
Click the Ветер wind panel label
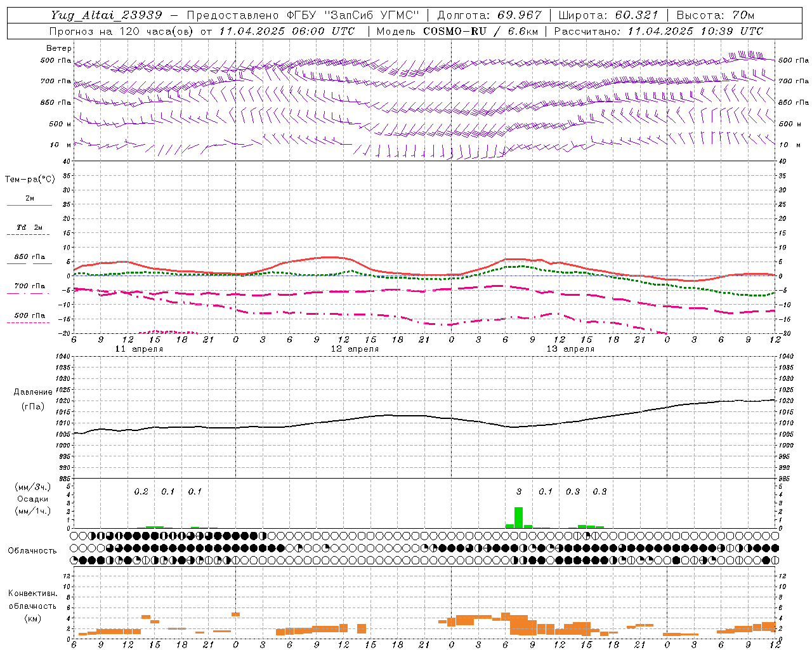tap(59, 48)
